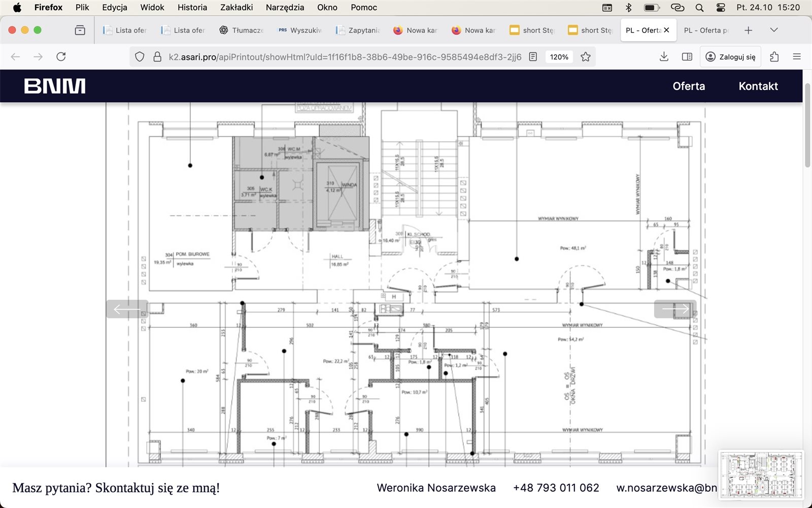This screenshot has height=508, width=812.
Task: Open the 120% zoom level indicator
Action: pos(559,57)
